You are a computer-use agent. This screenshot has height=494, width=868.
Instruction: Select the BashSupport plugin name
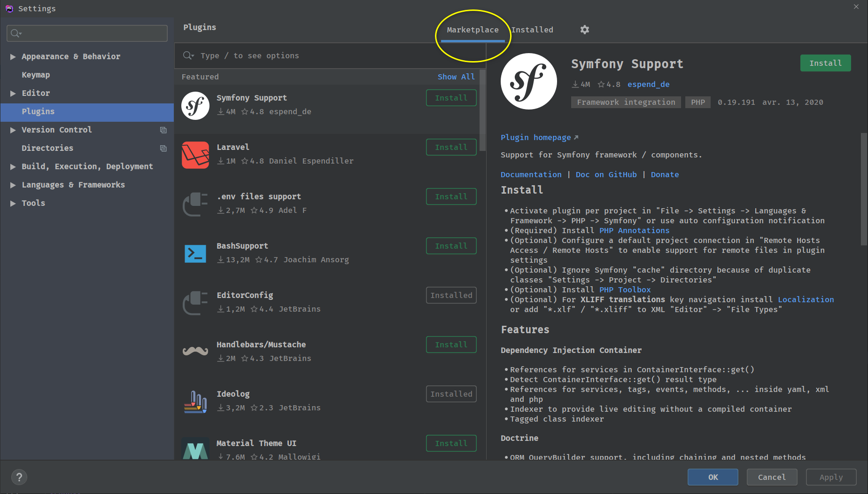242,246
